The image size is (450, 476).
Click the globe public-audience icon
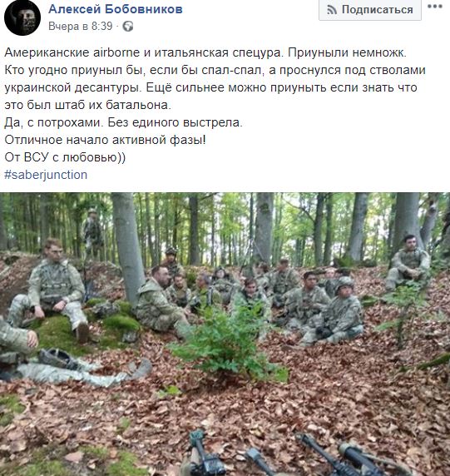pyautogui.click(x=128, y=27)
